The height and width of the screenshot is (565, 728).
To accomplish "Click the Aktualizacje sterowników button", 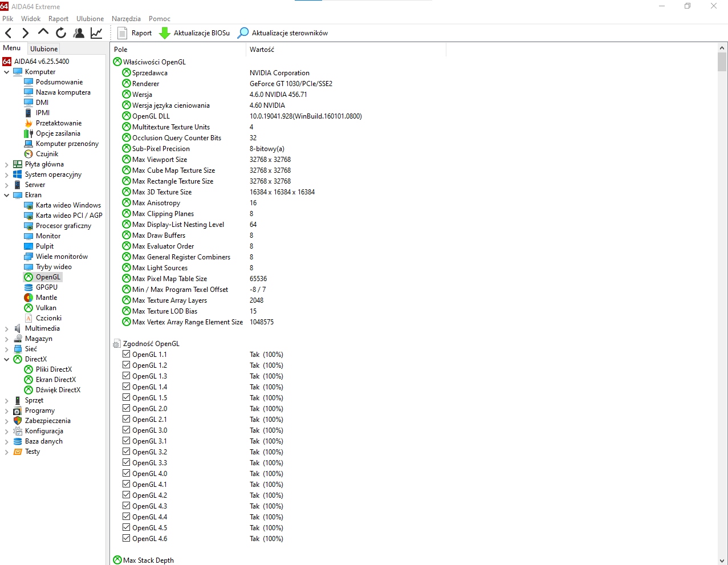I will (x=283, y=33).
